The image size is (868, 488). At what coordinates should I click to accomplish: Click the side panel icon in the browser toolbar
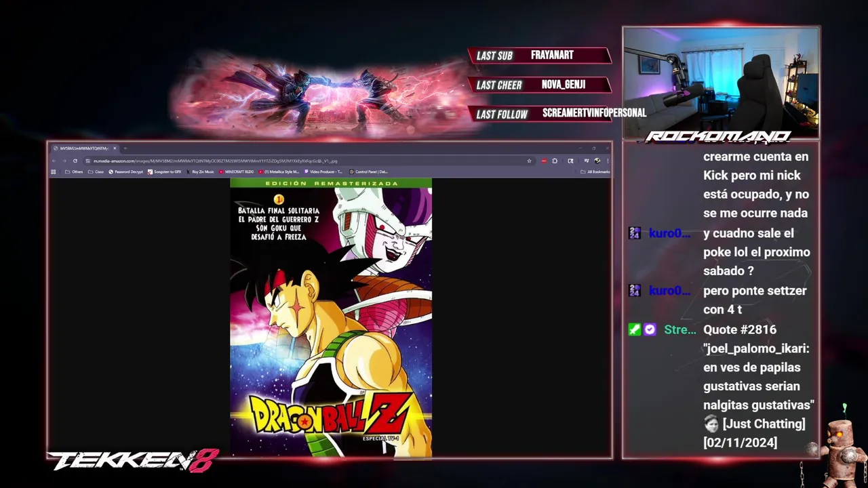coord(570,161)
